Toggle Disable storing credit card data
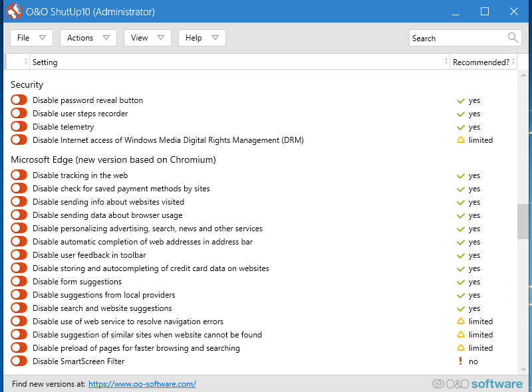This screenshot has width=532, height=392. pyautogui.click(x=19, y=268)
